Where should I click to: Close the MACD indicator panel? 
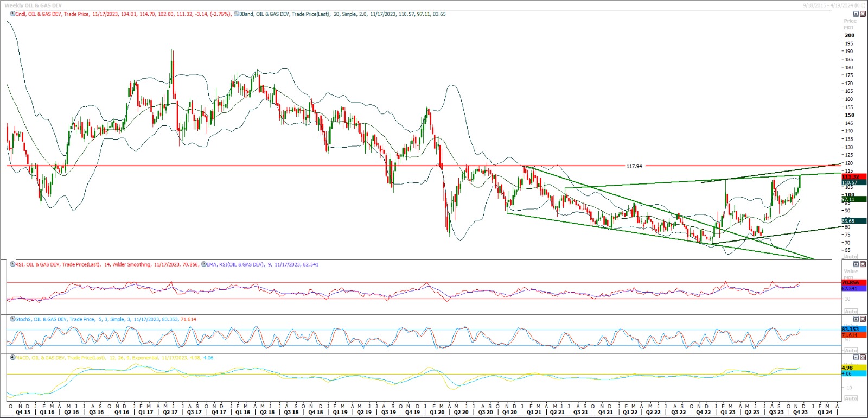(863, 358)
